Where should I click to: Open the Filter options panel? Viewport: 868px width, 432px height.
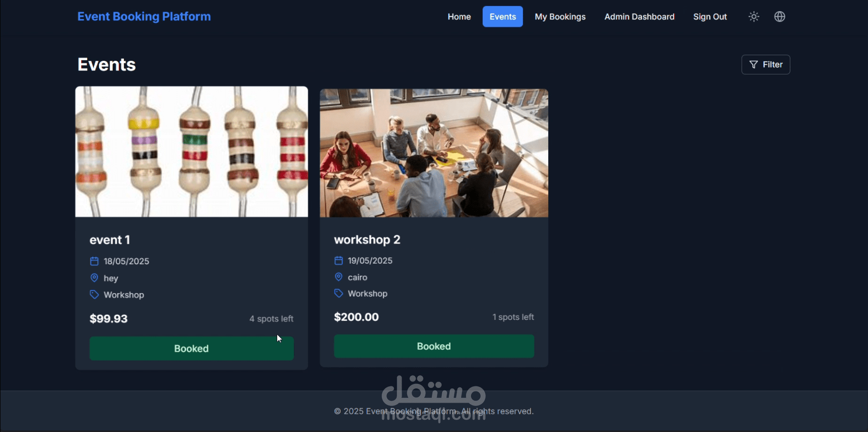[765, 64]
